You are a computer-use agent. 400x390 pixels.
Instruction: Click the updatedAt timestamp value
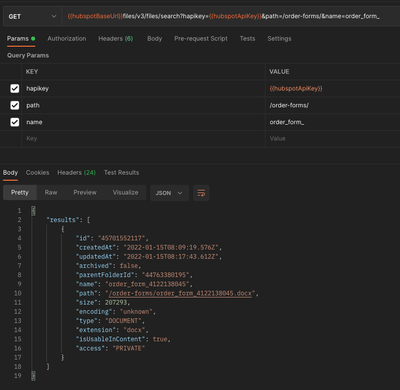click(171, 257)
